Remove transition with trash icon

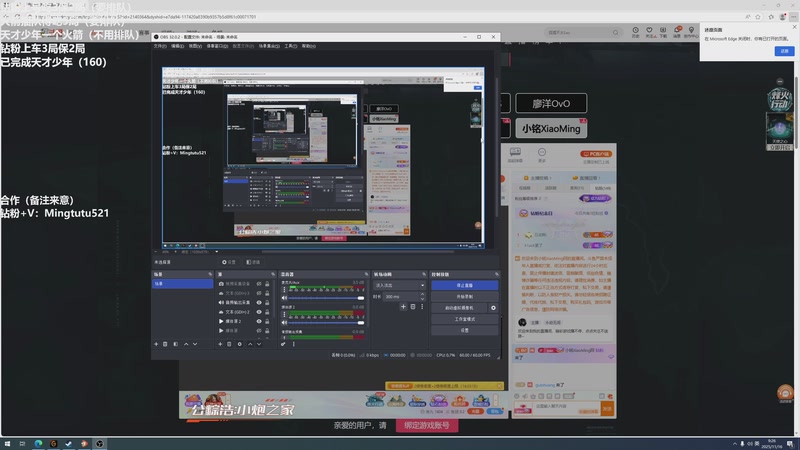[413, 307]
